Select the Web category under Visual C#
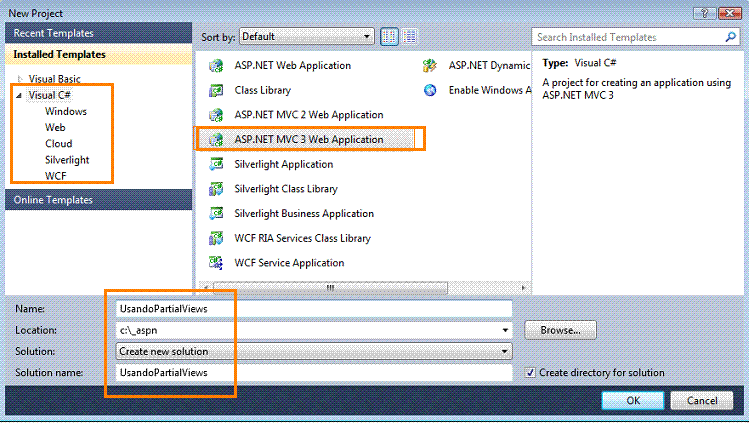749x423 pixels. pyautogui.click(x=55, y=127)
